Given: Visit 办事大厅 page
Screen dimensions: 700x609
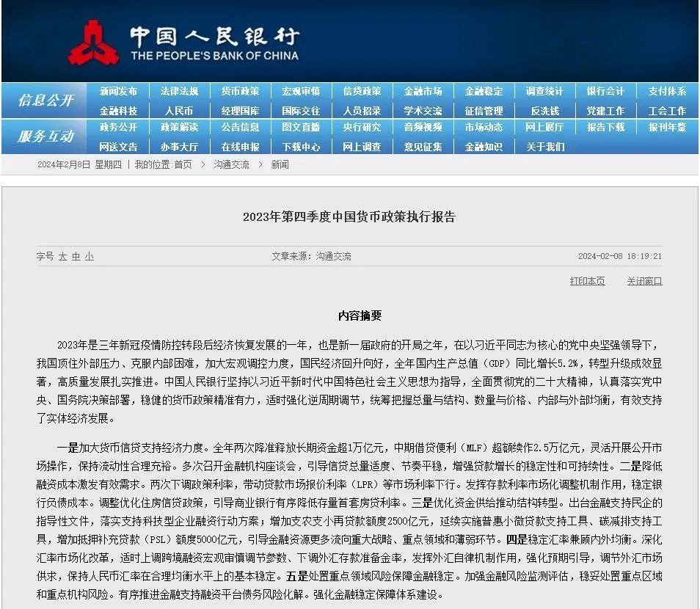Looking at the screenshot, I should tap(179, 147).
